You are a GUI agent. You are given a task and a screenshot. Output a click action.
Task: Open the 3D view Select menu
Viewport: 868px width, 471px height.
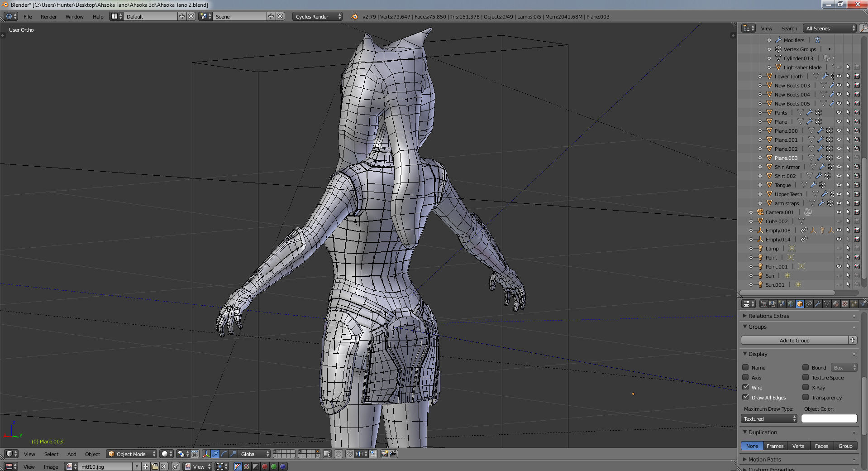(51, 454)
